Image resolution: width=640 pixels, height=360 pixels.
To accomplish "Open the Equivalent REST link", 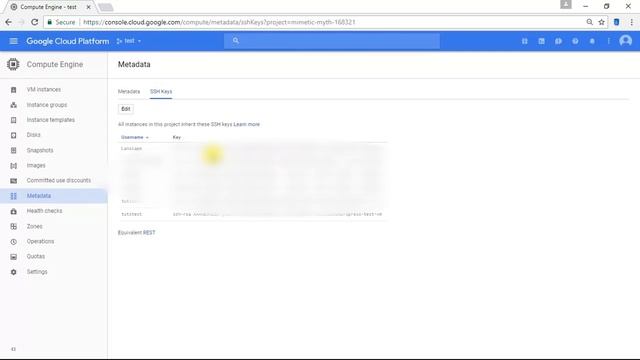I will point(149,233).
